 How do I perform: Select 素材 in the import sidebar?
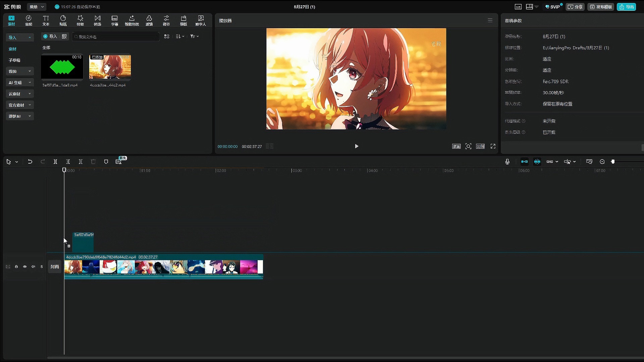click(x=13, y=49)
